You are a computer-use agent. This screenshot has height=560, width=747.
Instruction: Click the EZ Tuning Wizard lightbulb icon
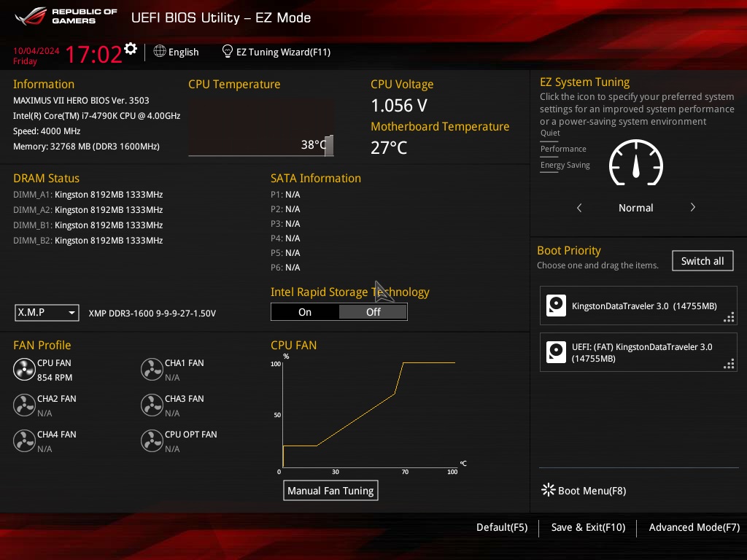coord(228,51)
